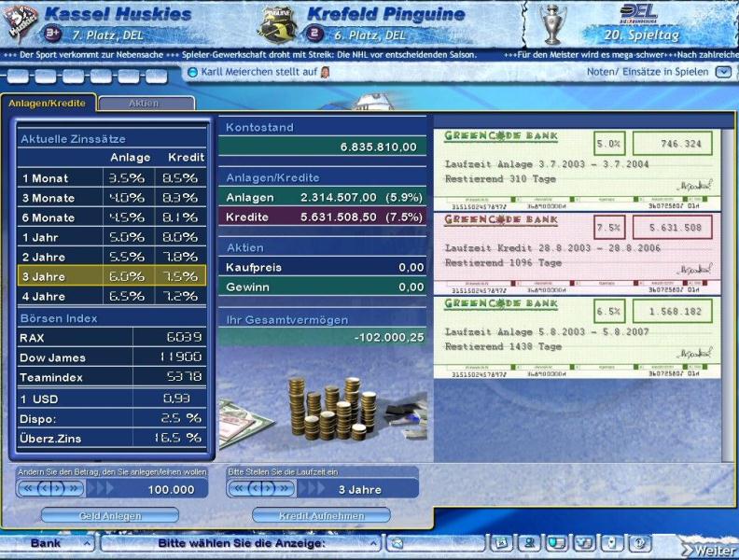Click the Kassel Huskies team logo

[19, 22]
